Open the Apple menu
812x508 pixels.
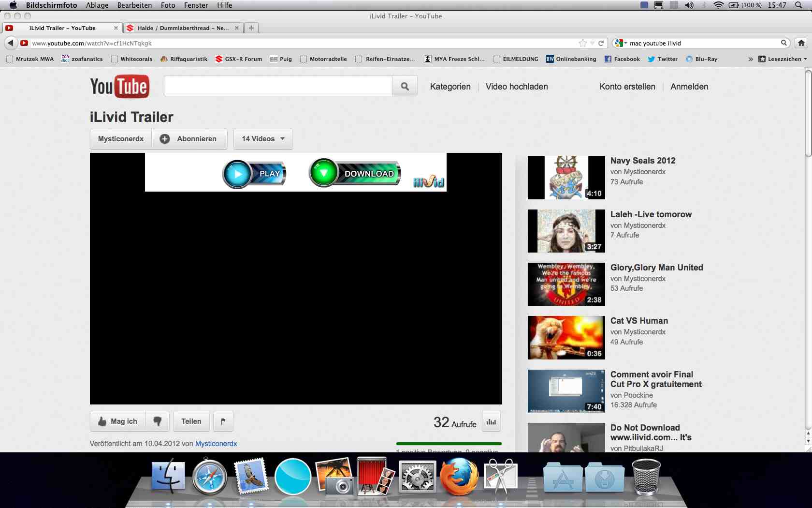(13, 5)
